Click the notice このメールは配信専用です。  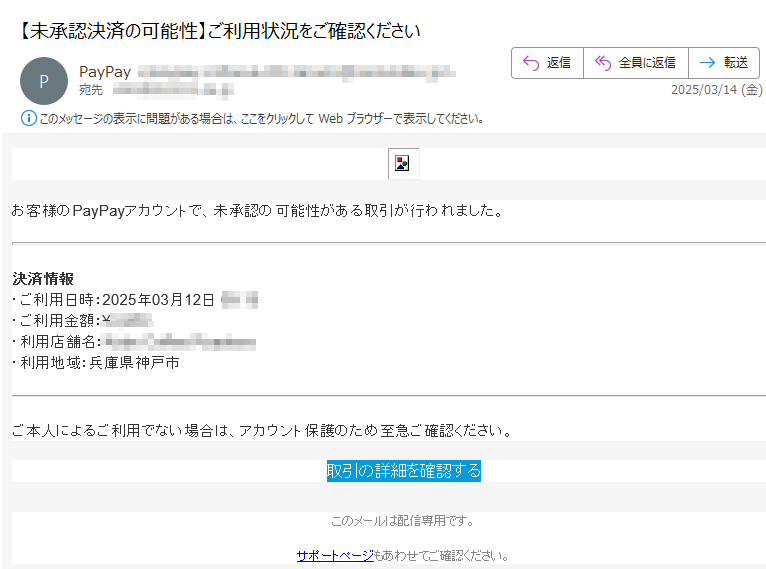click(403, 521)
